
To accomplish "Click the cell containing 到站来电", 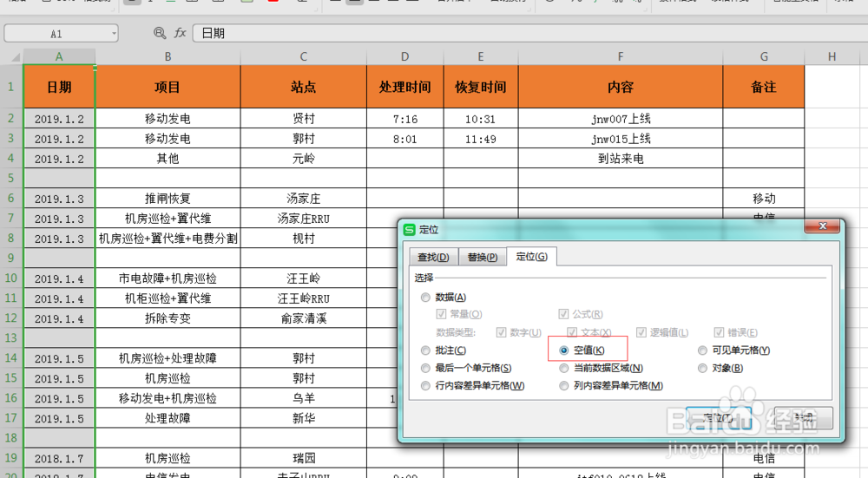I will point(621,158).
